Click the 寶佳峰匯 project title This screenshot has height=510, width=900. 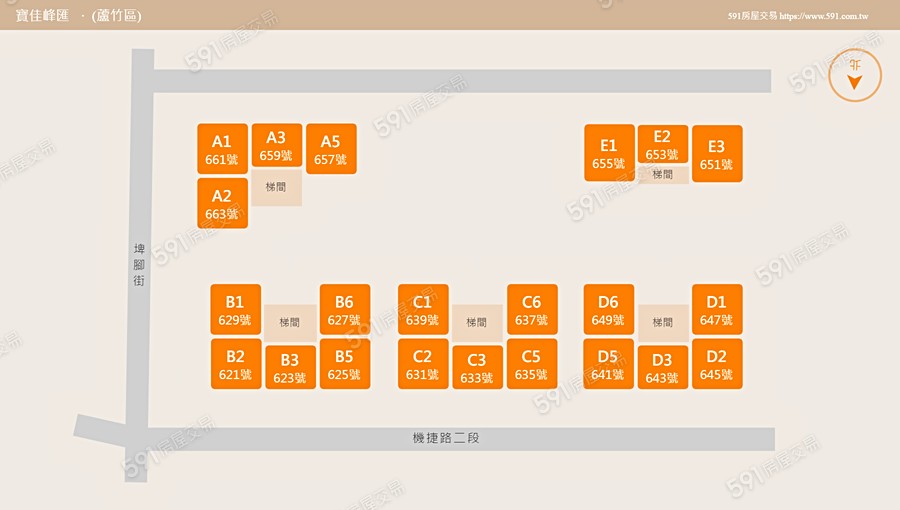(42, 16)
